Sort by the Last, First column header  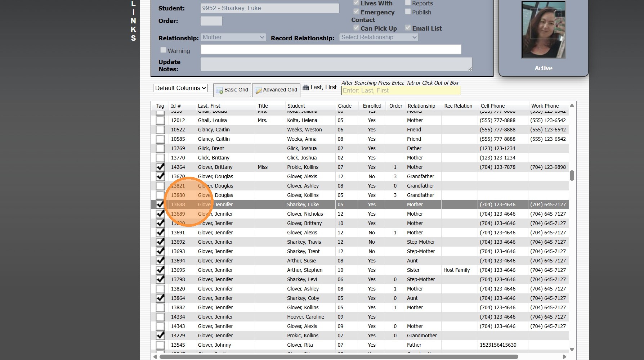click(209, 106)
